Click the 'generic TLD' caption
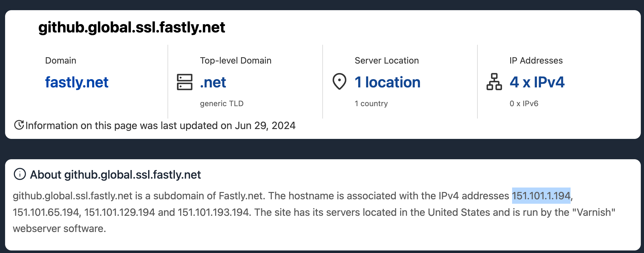The image size is (644, 253). (x=222, y=104)
